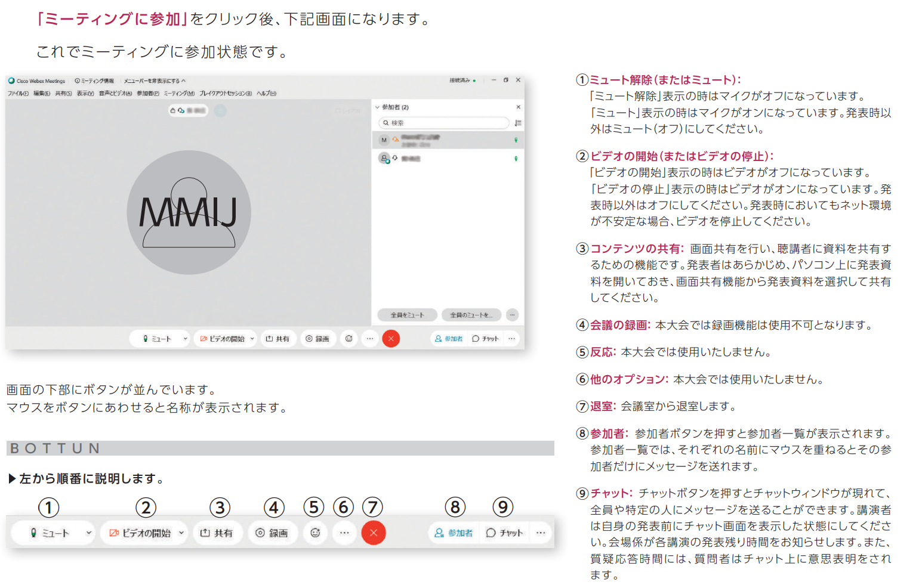Open チャット in the enlarged toolbar
The width and height of the screenshot is (919, 588).
pos(505,533)
